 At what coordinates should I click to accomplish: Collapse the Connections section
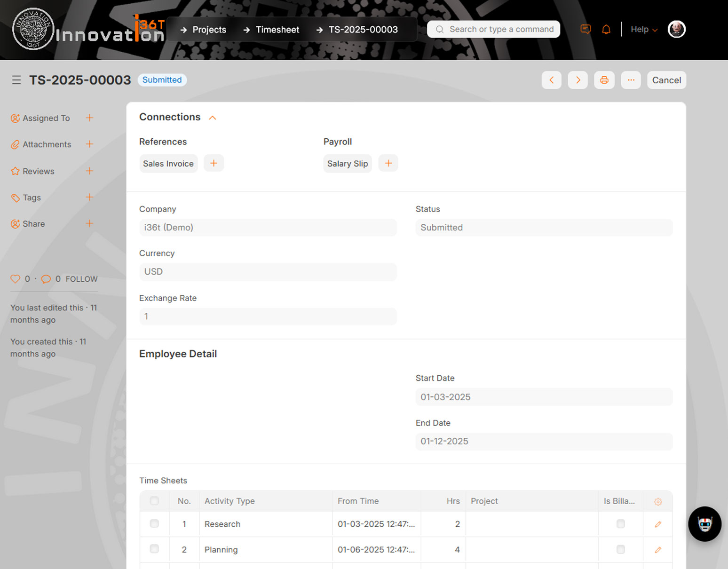coord(213,118)
